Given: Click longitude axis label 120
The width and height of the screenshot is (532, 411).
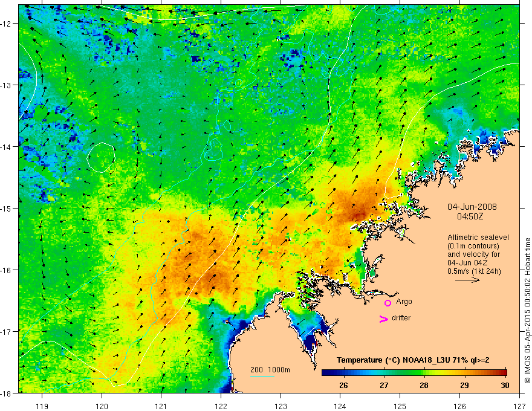Looking at the screenshot, I should pos(102,406).
